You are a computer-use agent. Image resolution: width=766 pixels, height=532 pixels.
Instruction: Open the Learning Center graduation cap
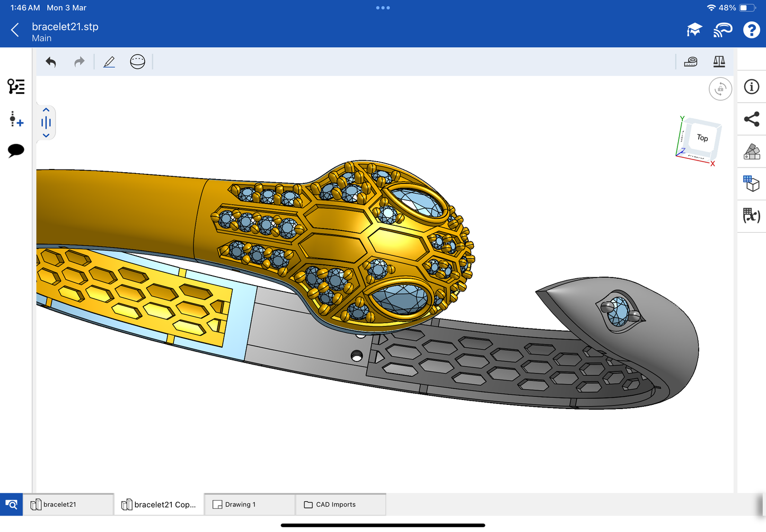point(694,30)
